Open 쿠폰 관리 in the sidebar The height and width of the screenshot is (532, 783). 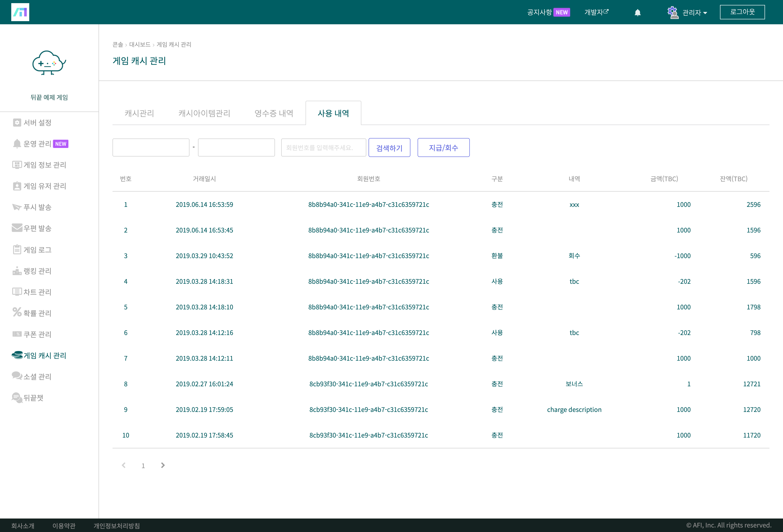(x=38, y=334)
